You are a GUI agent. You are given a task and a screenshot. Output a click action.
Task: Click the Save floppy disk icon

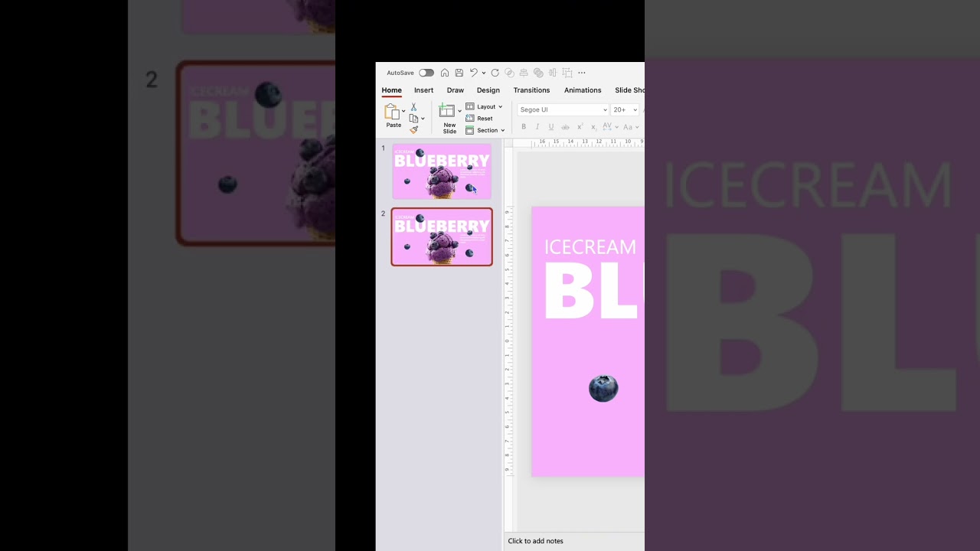[x=459, y=73]
